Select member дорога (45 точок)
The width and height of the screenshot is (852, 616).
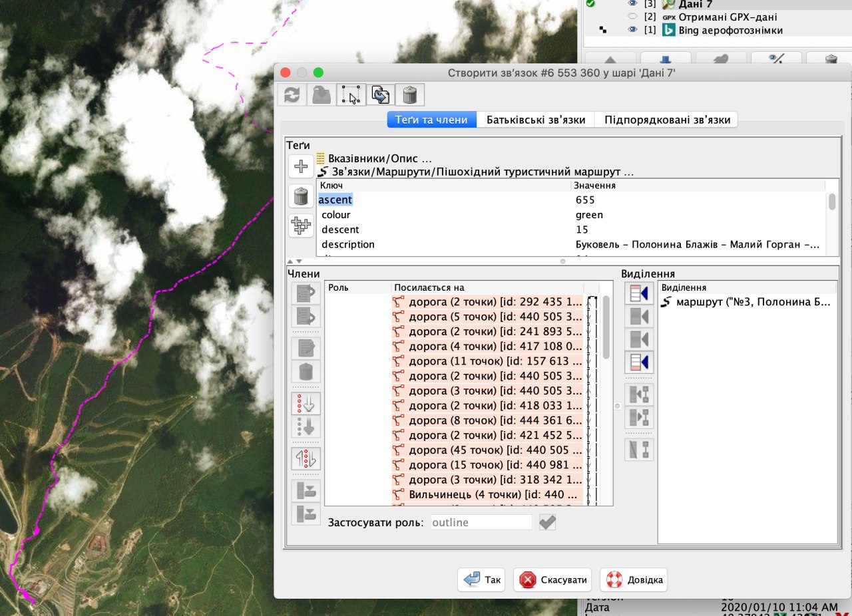pyautogui.click(x=487, y=450)
